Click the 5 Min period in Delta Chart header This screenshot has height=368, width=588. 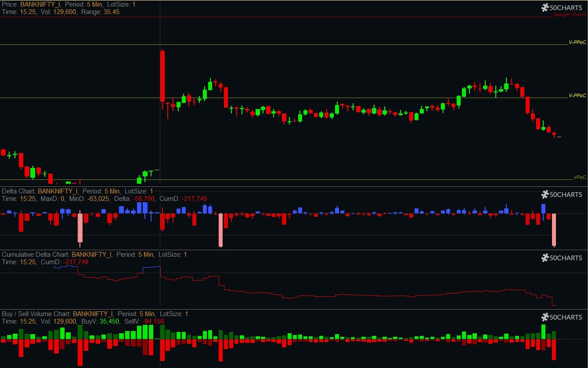pyautogui.click(x=112, y=191)
